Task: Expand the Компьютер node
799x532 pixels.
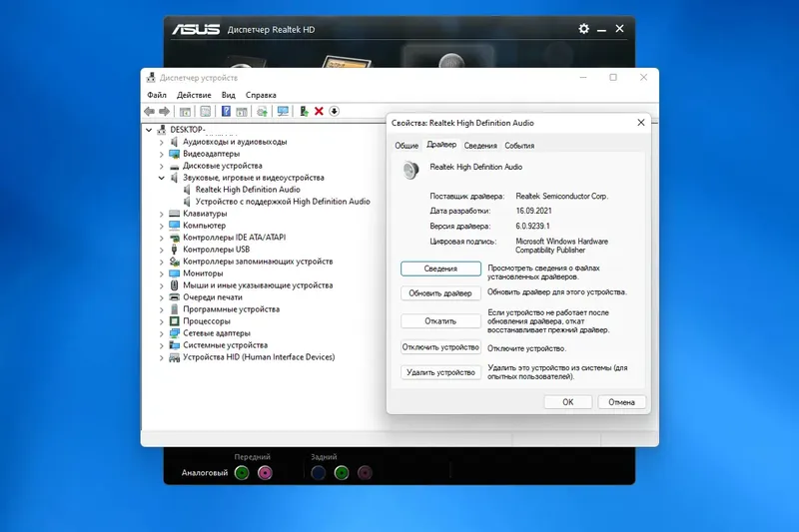Action: coord(162,226)
